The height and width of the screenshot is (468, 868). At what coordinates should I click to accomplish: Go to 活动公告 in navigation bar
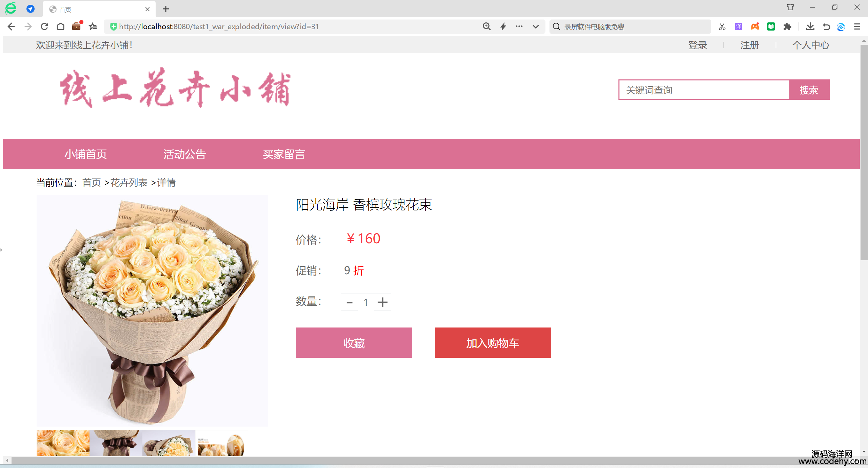tap(185, 154)
